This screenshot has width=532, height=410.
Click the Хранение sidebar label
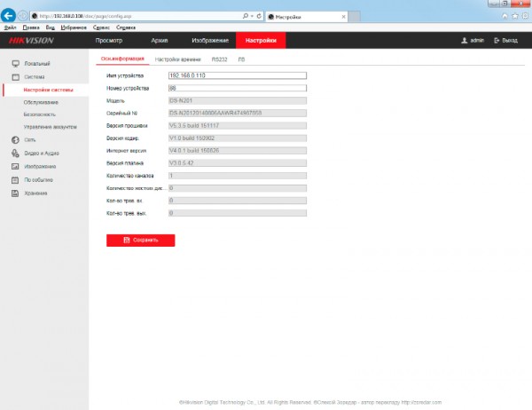pos(35,193)
